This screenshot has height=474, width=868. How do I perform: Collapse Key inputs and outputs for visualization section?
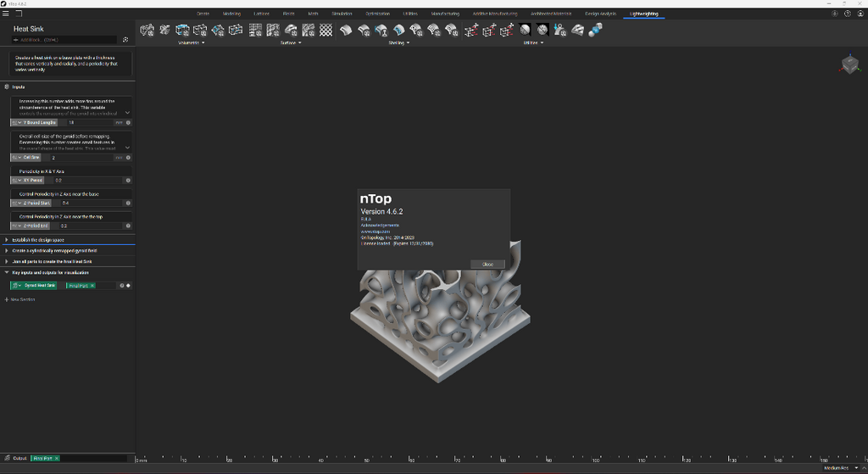[x=7, y=272]
